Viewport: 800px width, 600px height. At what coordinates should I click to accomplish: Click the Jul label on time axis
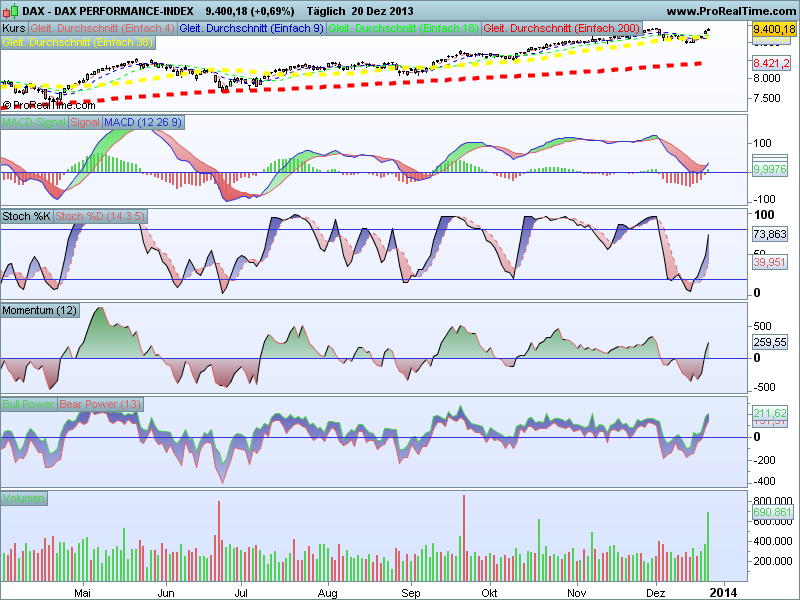click(241, 593)
